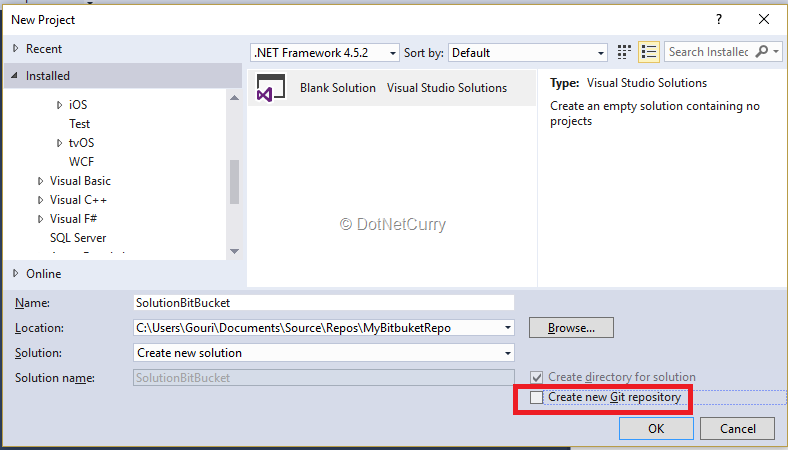The width and height of the screenshot is (788, 450).
Task: Click the template tree scrollbar thumb
Action: (234, 182)
